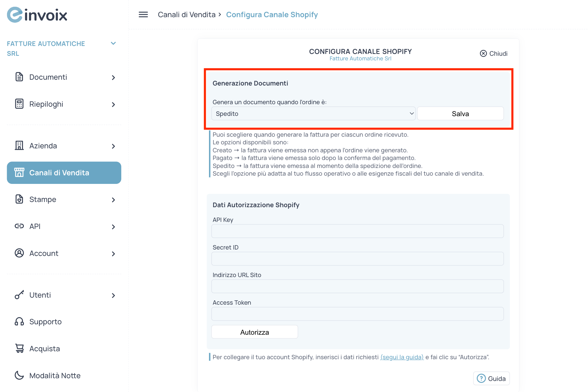This screenshot has width=588, height=392.
Task: Click the Guida question mark icon
Action: pos(481,378)
